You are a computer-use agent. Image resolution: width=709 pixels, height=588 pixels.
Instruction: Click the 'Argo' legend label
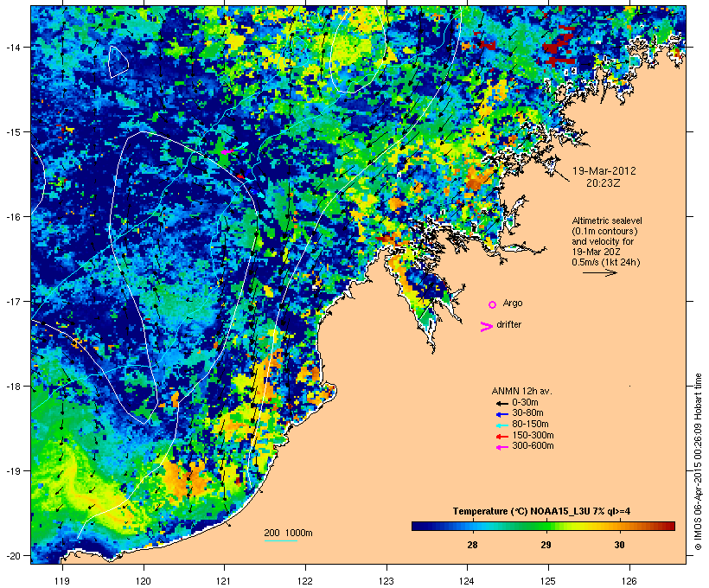point(513,303)
